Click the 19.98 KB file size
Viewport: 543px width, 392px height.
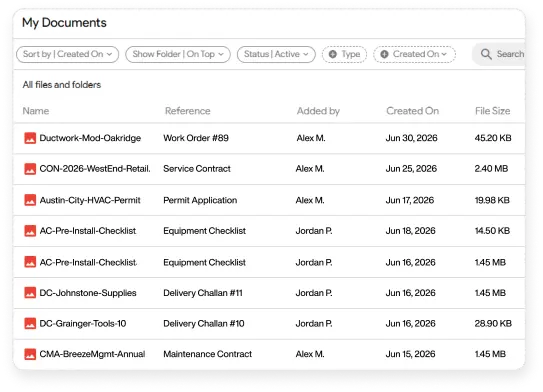tap(492, 200)
